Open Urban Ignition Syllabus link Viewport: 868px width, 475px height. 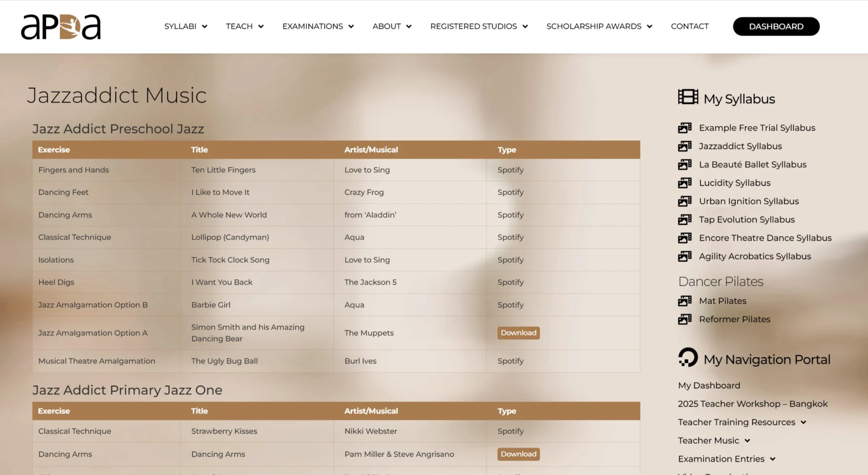coord(749,201)
